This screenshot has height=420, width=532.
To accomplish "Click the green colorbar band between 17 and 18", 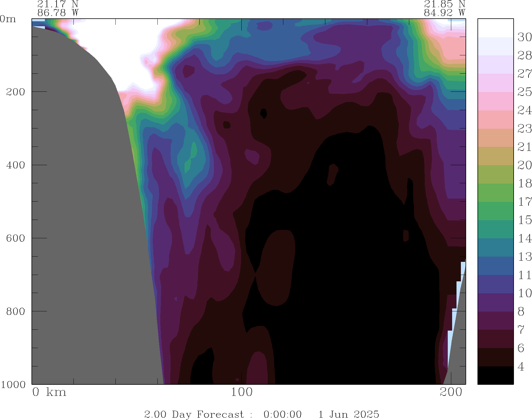I will click(x=495, y=193).
